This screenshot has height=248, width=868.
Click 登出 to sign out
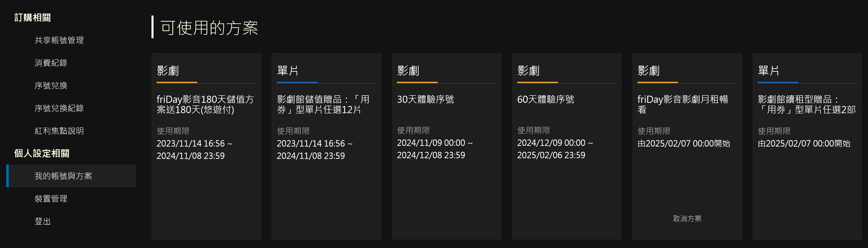pyautogui.click(x=43, y=221)
